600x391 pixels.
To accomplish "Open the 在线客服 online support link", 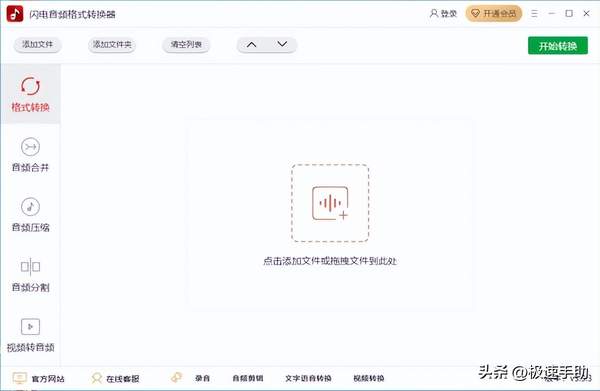I will click(x=122, y=379).
